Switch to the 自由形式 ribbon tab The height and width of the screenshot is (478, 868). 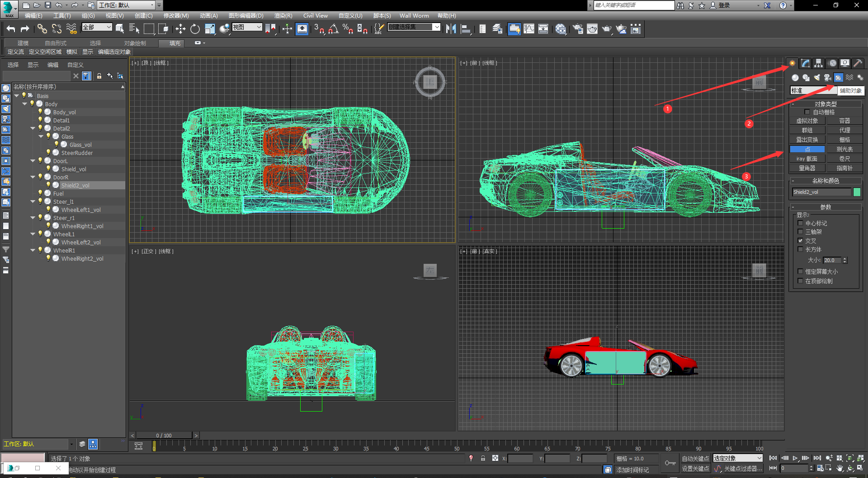(x=55, y=43)
